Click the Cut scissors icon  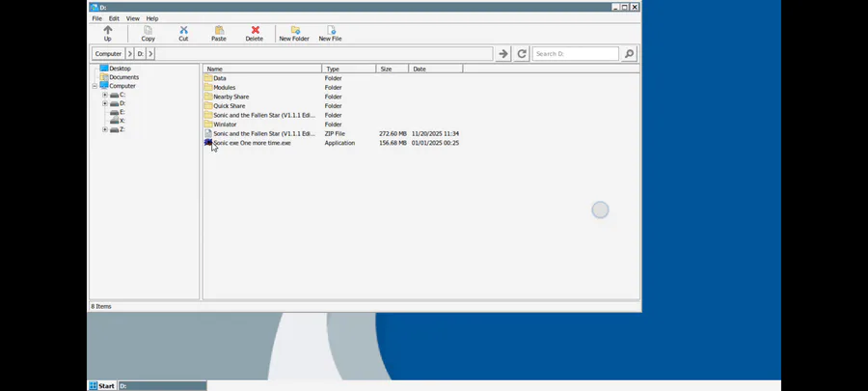pyautogui.click(x=183, y=30)
